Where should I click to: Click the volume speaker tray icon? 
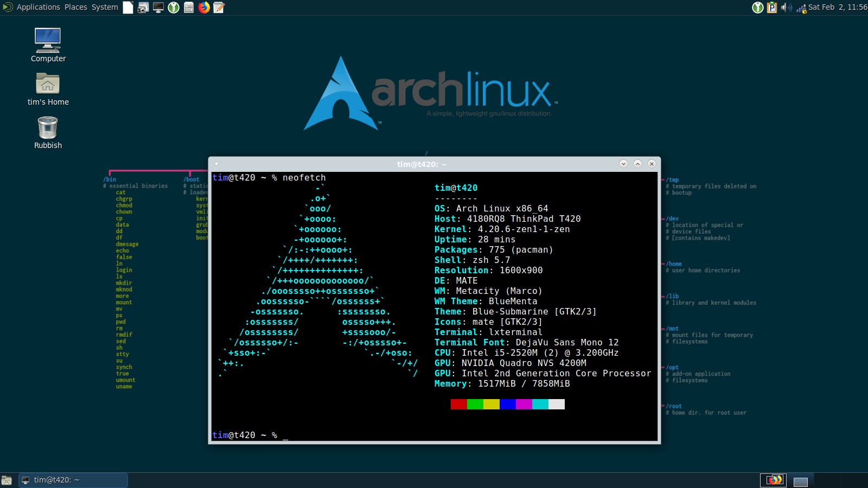[x=786, y=7]
